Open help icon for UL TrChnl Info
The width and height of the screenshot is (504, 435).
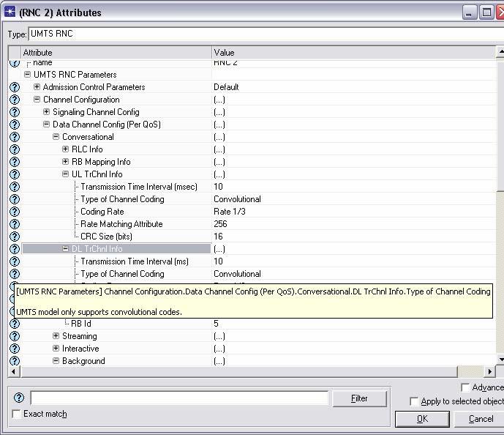pos(15,174)
